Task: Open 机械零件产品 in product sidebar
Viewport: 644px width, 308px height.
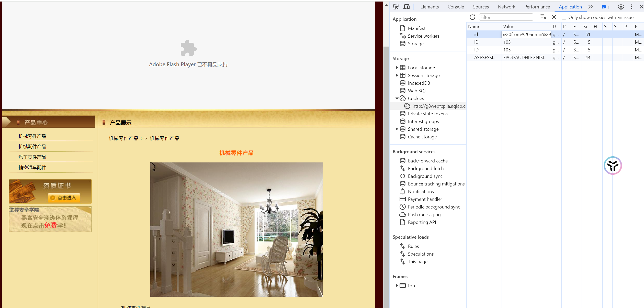Action: coord(32,136)
